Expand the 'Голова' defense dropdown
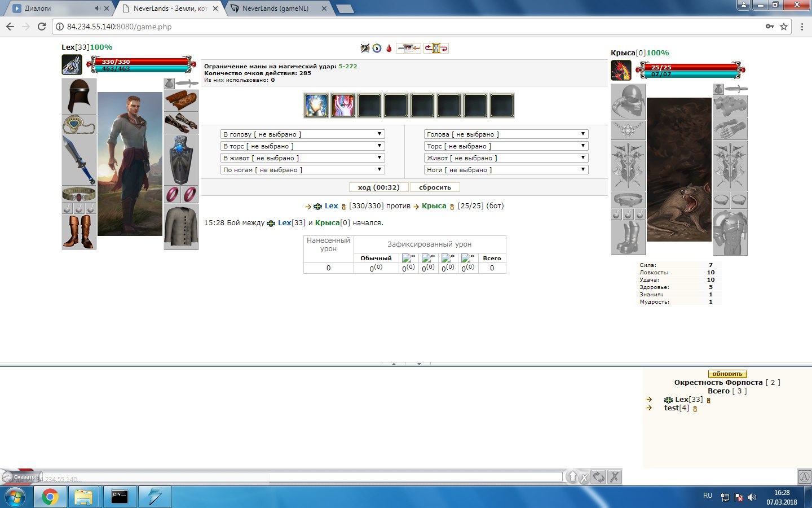 (x=506, y=134)
